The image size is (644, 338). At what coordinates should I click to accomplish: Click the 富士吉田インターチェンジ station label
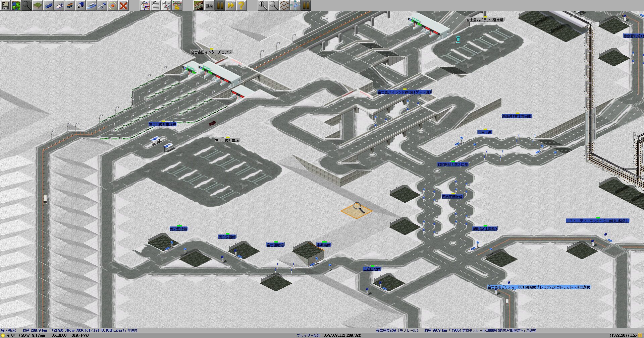pyautogui.click(x=211, y=52)
